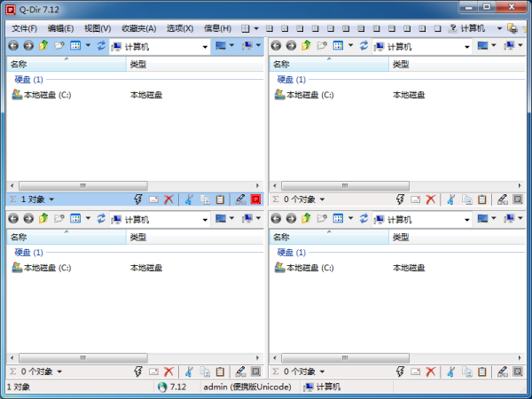Open address bar dropdown in top-right pane
Screen dimensions: 532x399
coord(467,47)
